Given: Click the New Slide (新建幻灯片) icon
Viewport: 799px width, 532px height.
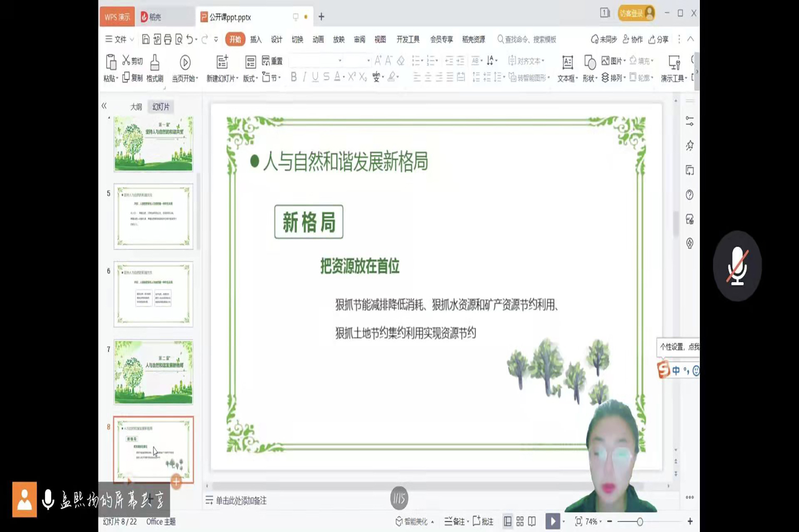Looking at the screenshot, I should [222, 62].
